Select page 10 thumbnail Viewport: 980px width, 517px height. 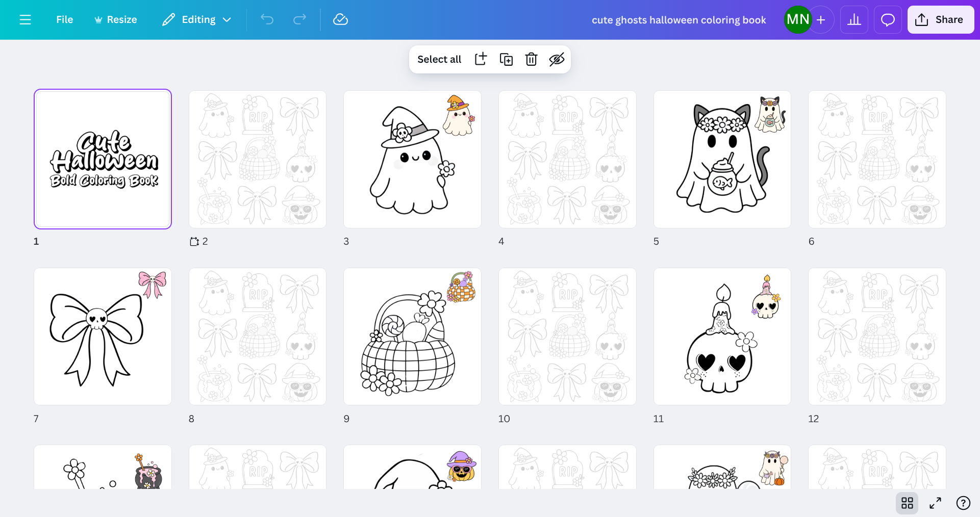click(x=567, y=337)
